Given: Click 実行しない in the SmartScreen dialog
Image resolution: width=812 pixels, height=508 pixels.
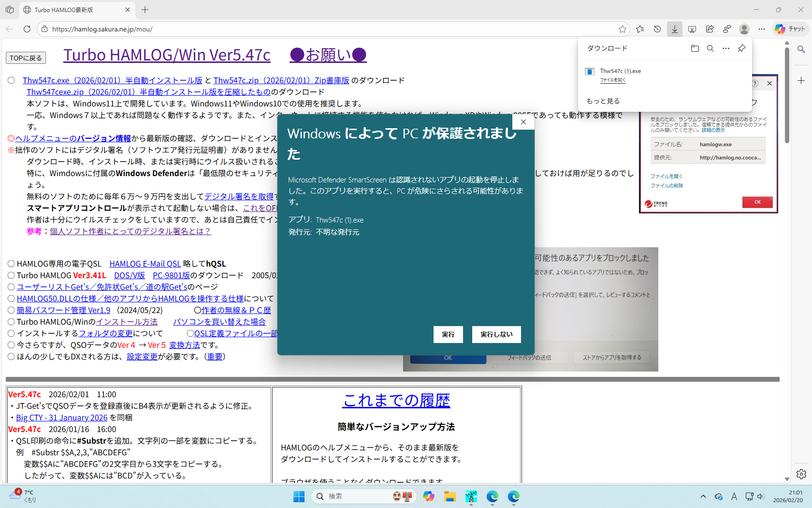Looking at the screenshot, I should point(496,334).
